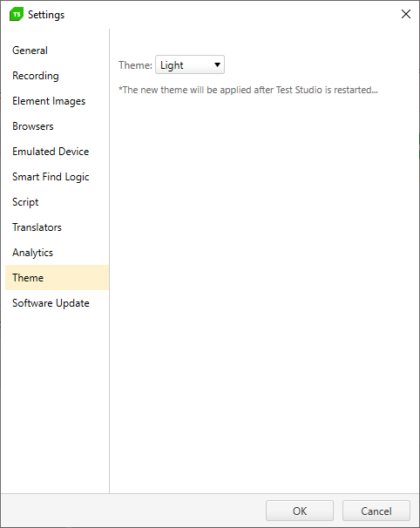Open the Theme dropdown arrow
Image resolution: width=420 pixels, height=528 pixels.
pyautogui.click(x=217, y=64)
